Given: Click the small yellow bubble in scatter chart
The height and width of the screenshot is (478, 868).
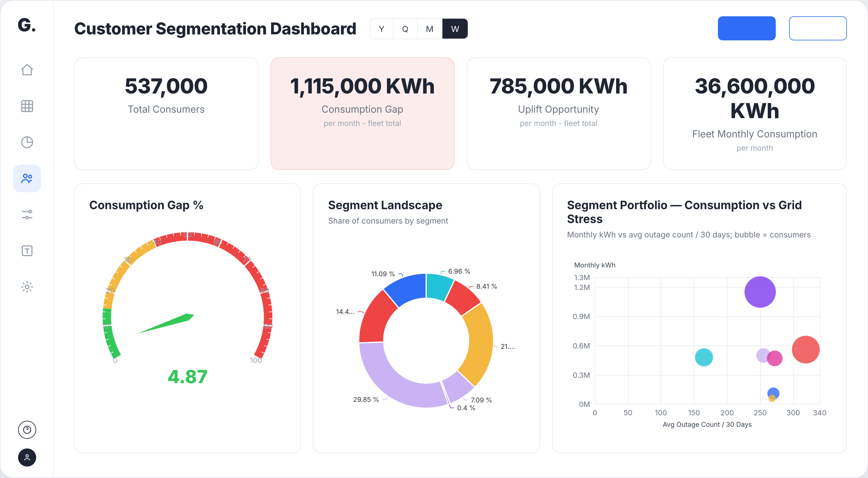Looking at the screenshot, I should pyautogui.click(x=772, y=399).
